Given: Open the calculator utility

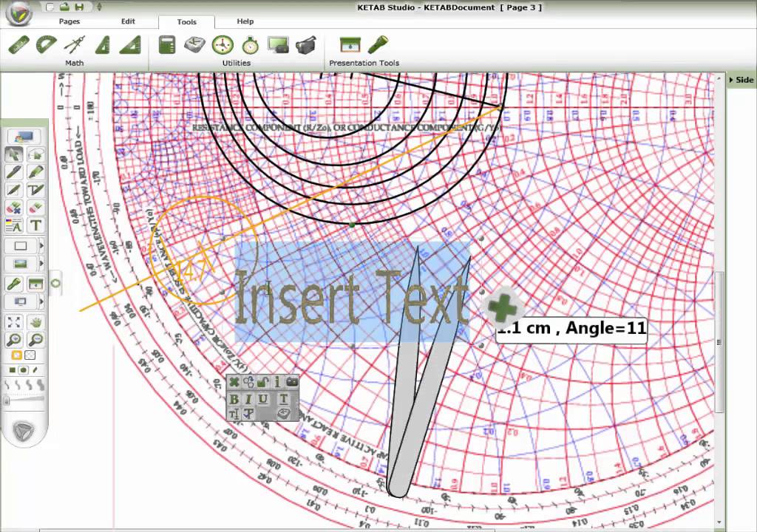Looking at the screenshot, I should click(x=167, y=45).
